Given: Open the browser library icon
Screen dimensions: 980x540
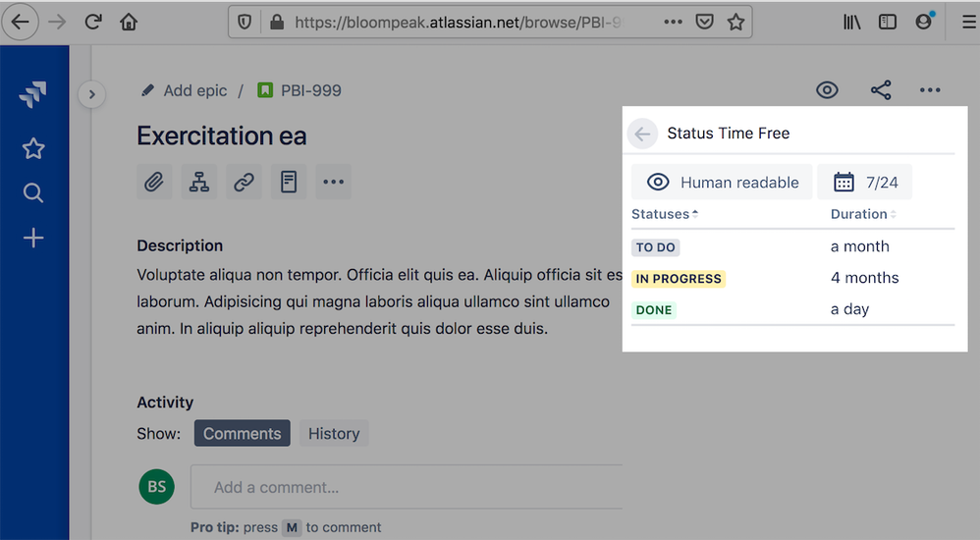Looking at the screenshot, I should [x=852, y=22].
